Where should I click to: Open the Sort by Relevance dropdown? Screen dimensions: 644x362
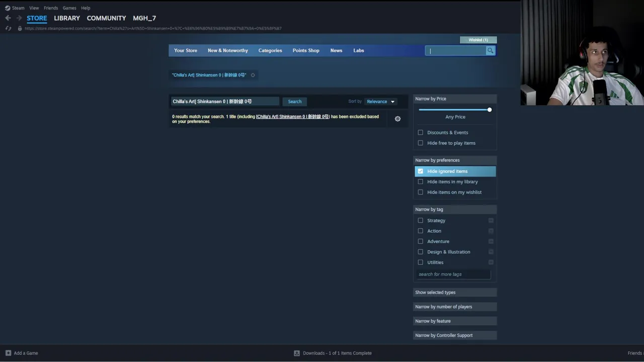tap(380, 102)
